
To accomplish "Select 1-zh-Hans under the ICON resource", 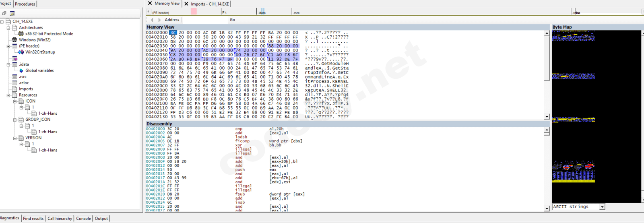I will 48,114.
